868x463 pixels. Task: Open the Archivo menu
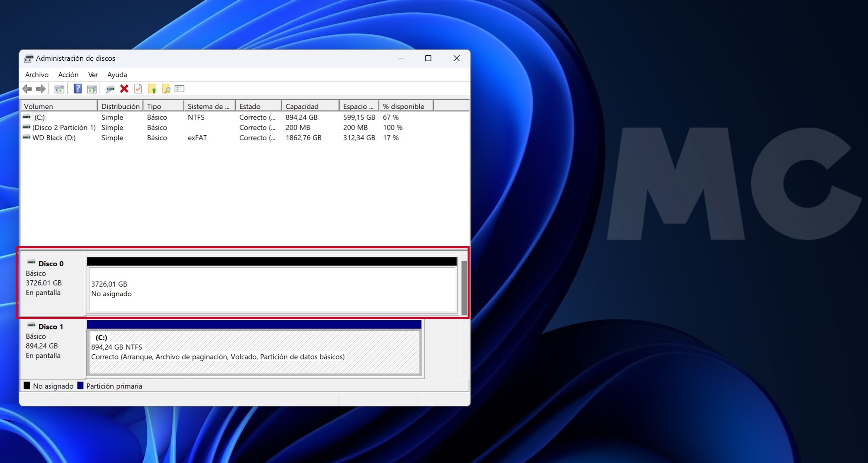pos(36,75)
